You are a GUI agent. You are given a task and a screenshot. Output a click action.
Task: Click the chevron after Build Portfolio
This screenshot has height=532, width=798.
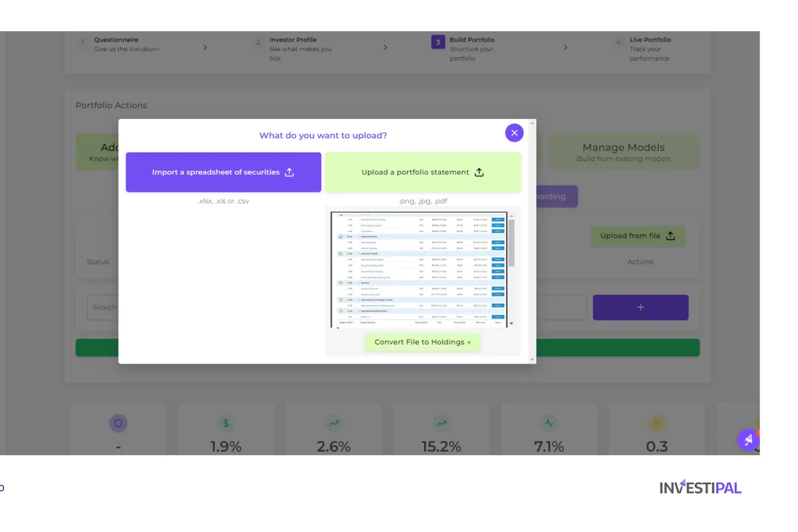(x=565, y=47)
